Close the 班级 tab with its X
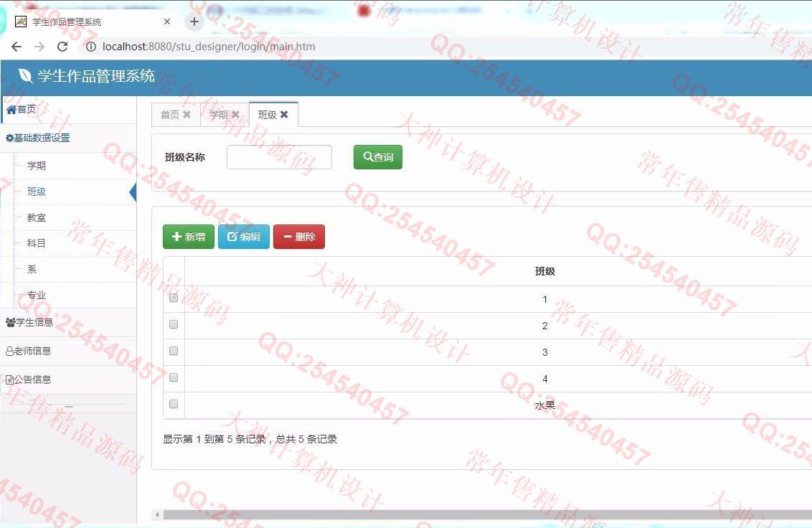This screenshot has width=812, height=528. point(284,115)
